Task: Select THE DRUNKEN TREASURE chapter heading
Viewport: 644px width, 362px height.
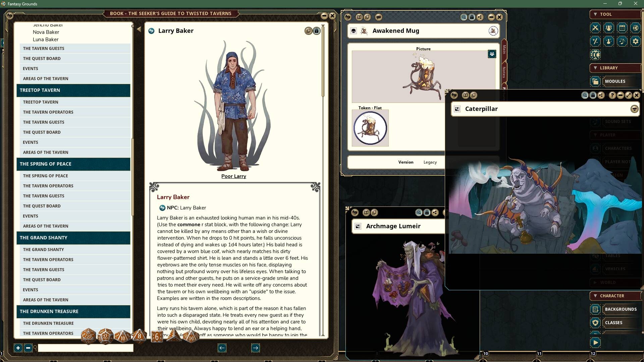Action: click(49, 311)
